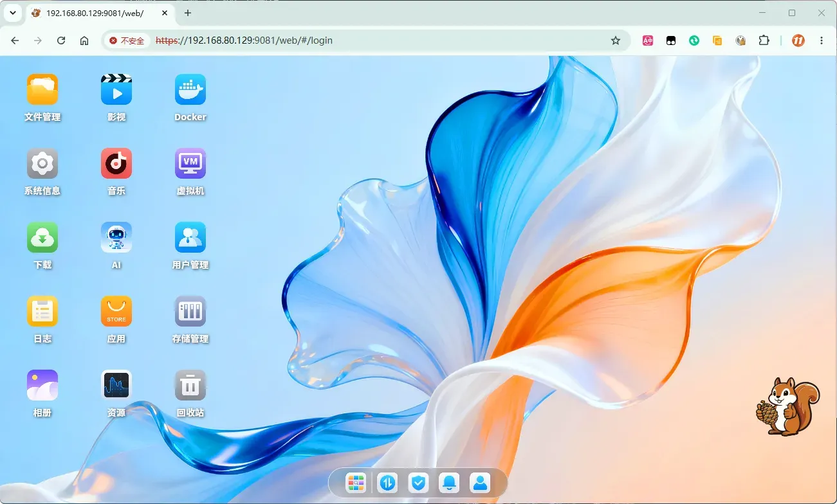Open the Docker desktop icon

190,89
